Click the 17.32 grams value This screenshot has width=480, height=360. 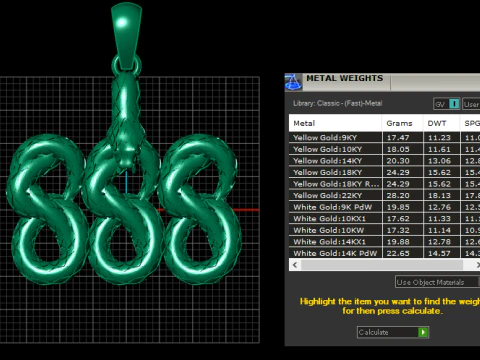coord(398,230)
